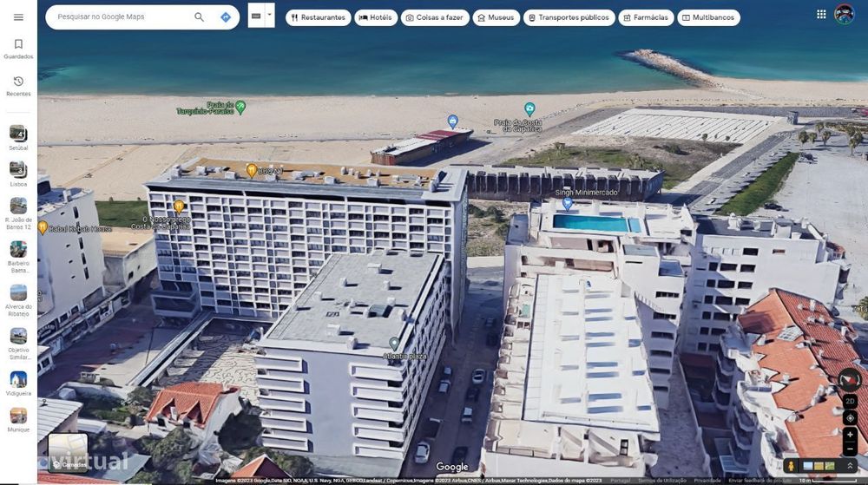Screen dimensions: 868x485
Task: Toggle the 2D view button
Action: click(x=851, y=401)
